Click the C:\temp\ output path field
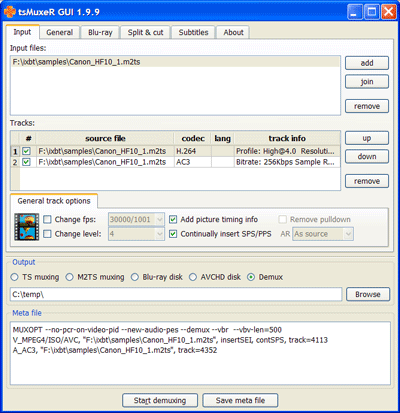The width and height of the screenshot is (400, 413). tap(176, 294)
